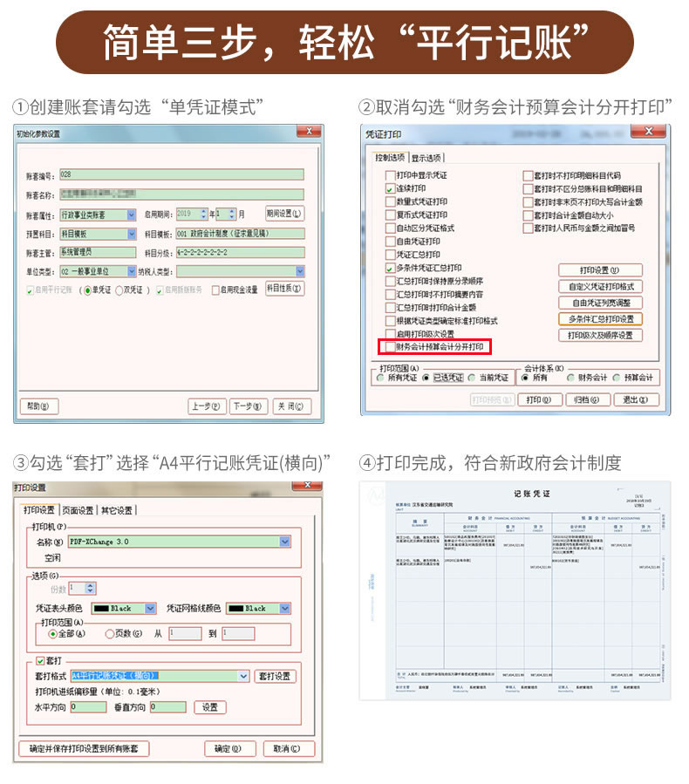Tick 自动区分凭证格式 checkbox

[x=390, y=228]
